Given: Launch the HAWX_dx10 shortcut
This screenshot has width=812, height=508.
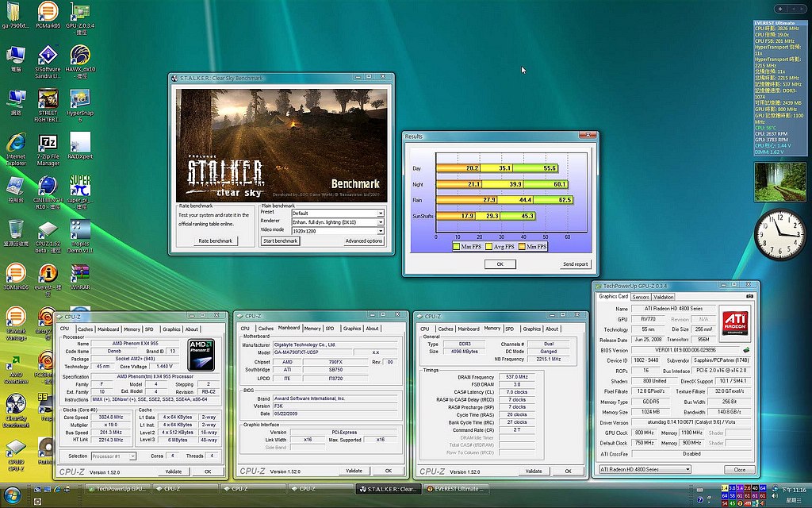Looking at the screenshot, I should 80,62.
